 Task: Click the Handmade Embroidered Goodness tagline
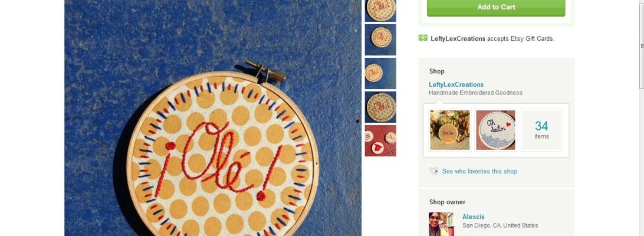475,93
